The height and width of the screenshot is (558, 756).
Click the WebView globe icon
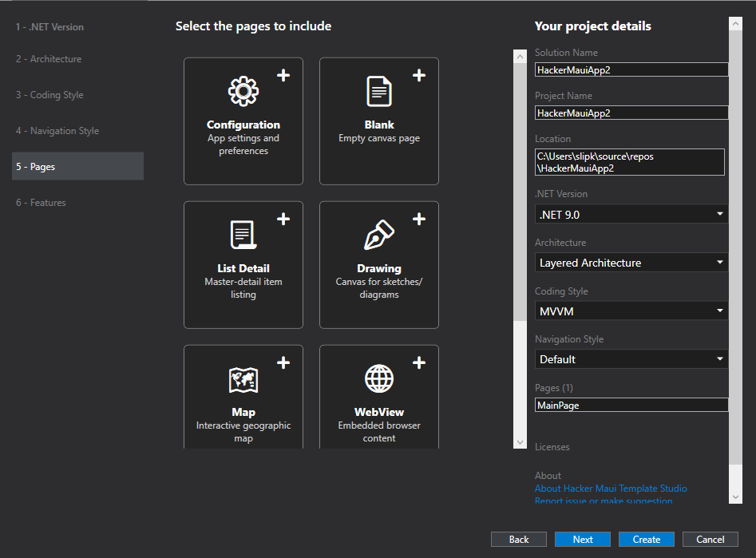379,379
